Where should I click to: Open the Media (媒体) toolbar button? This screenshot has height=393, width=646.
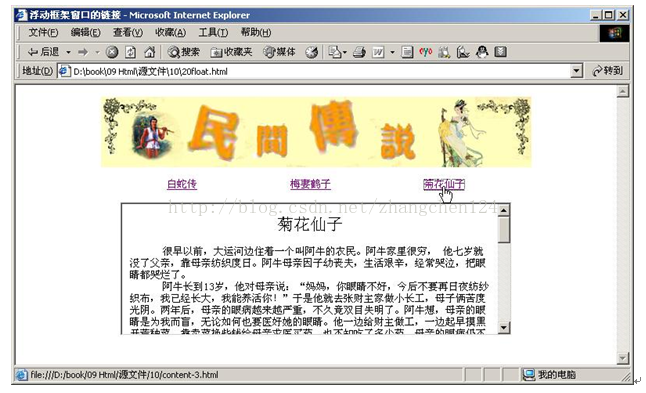pos(279,52)
